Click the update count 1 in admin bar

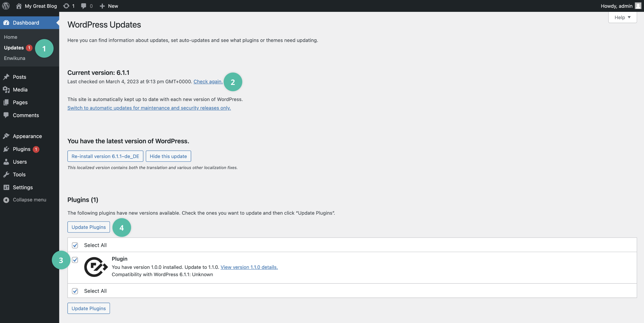[73, 6]
